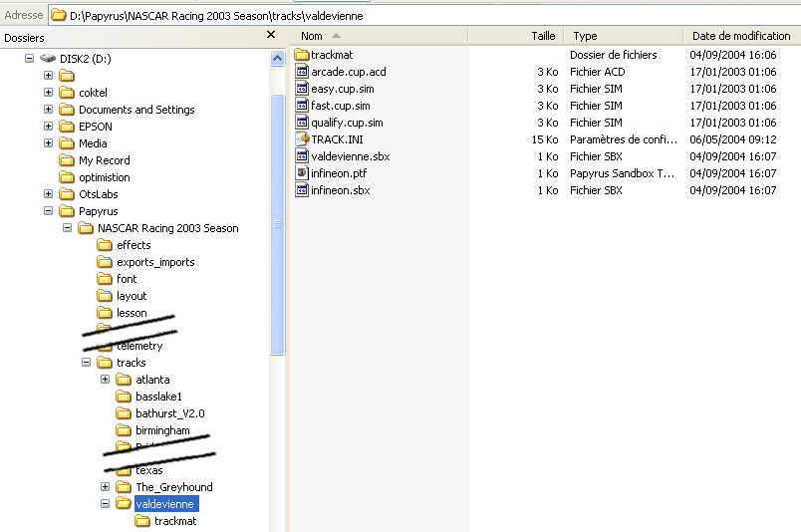Click the lesson folder icon
Image resolution: width=801 pixels, height=532 pixels.
pyautogui.click(x=105, y=313)
